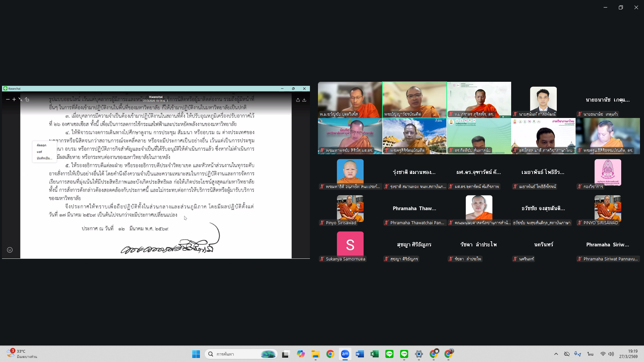Select the share entry in context menu

(x=40, y=152)
